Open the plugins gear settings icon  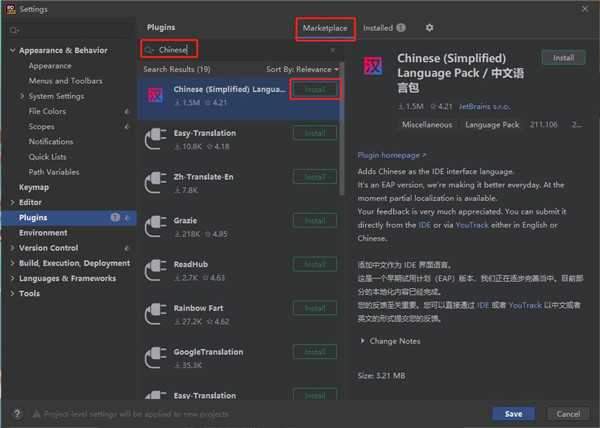coord(430,28)
